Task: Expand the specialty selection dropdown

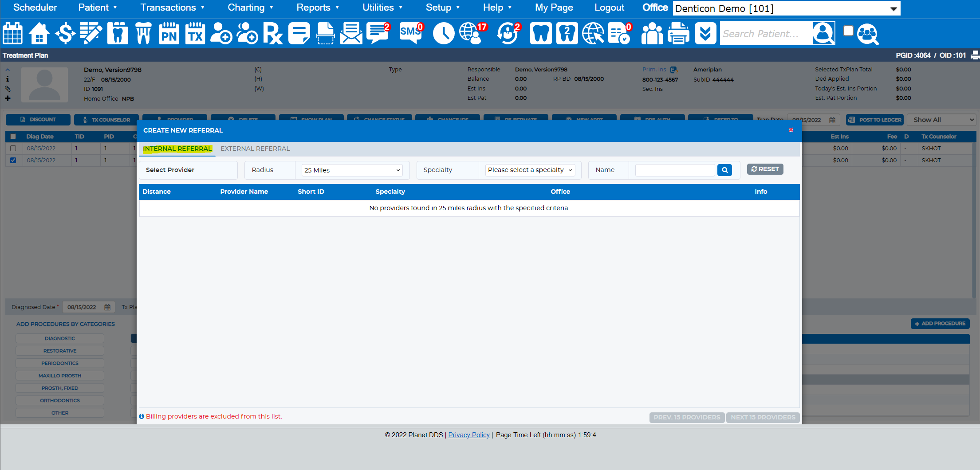Action: click(x=530, y=170)
